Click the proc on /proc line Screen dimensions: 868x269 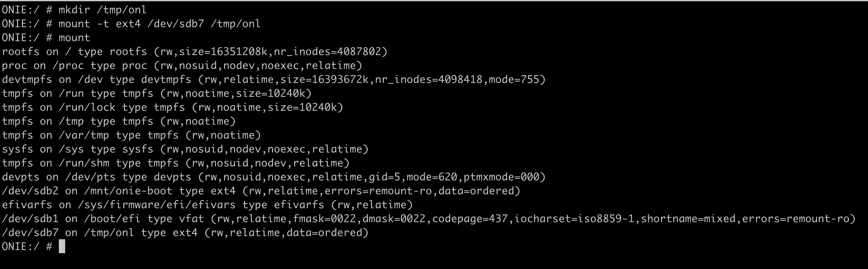[182, 66]
